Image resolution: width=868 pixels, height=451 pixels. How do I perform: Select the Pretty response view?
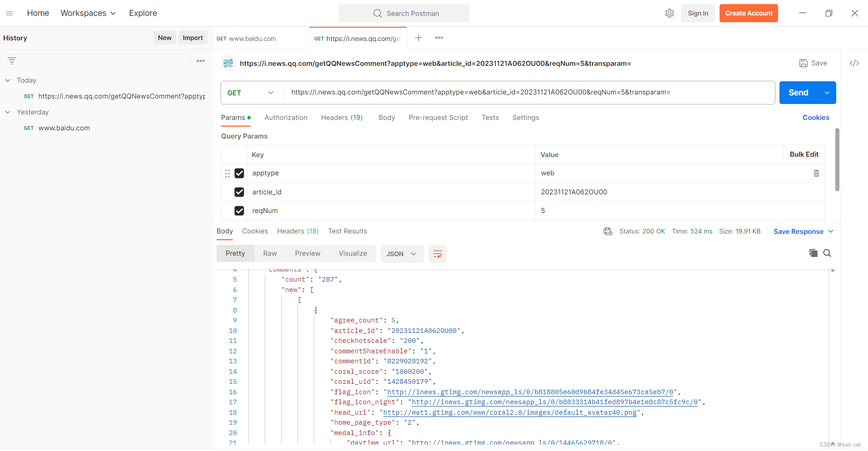pyautogui.click(x=235, y=253)
